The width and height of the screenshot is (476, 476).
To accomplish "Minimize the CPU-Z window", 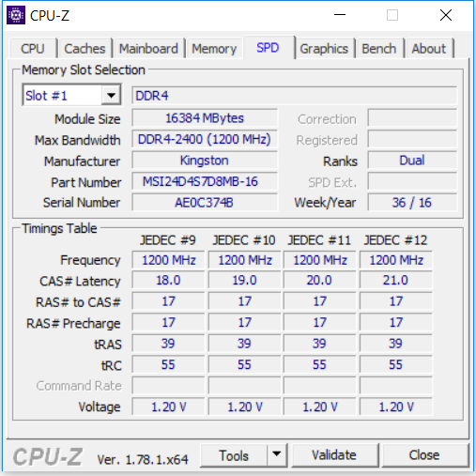I will click(340, 15).
